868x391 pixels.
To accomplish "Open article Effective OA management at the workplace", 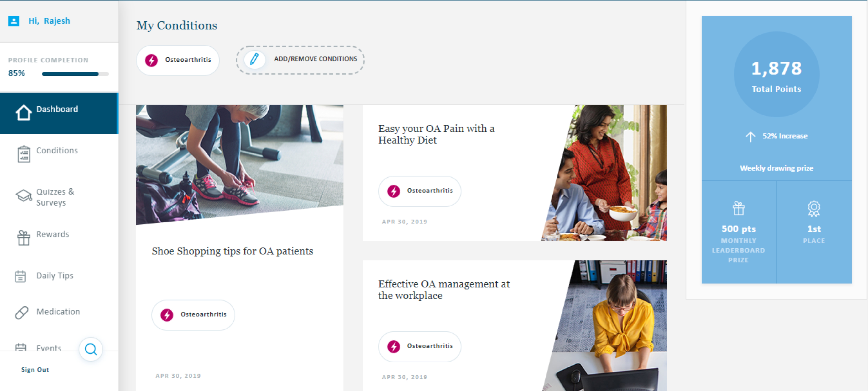I will tap(444, 289).
